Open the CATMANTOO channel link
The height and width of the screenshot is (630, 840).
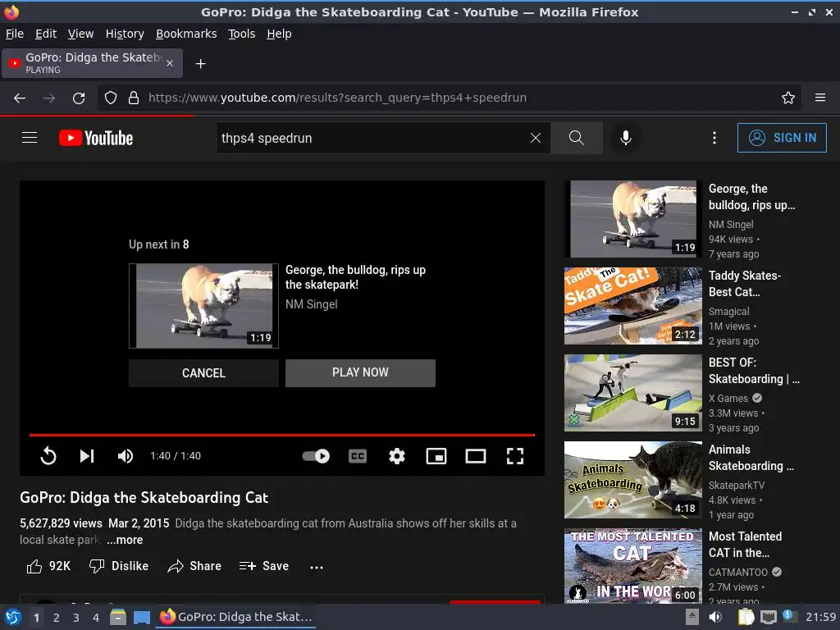pyautogui.click(x=738, y=572)
